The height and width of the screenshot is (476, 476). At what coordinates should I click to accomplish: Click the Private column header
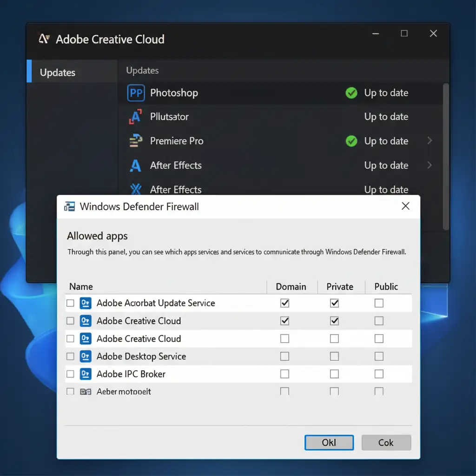pos(340,287)
